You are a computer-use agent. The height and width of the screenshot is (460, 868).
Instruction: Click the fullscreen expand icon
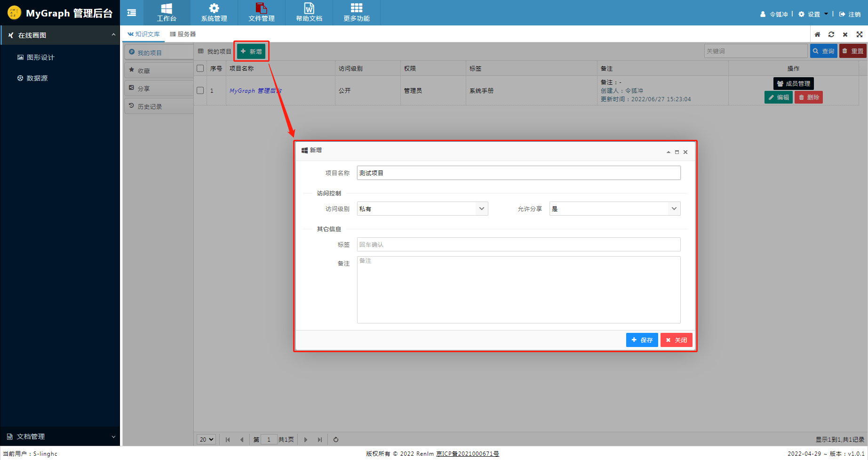(x=860, y=34)
